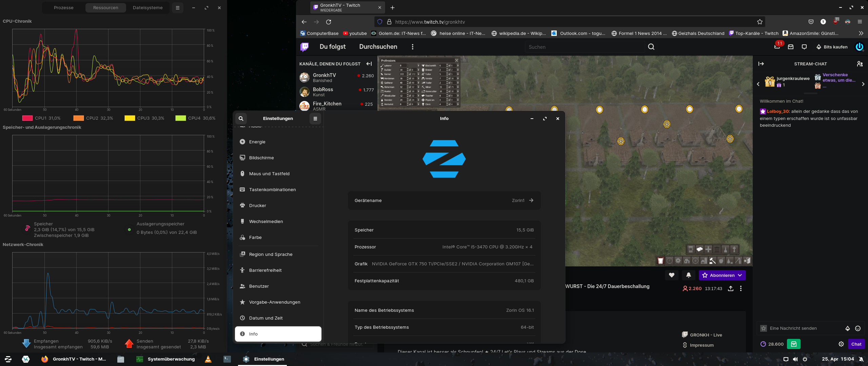This screenshot has height=366, width=868.
Task: Toggle follow heart button on stream
Action: coord(672,275)
